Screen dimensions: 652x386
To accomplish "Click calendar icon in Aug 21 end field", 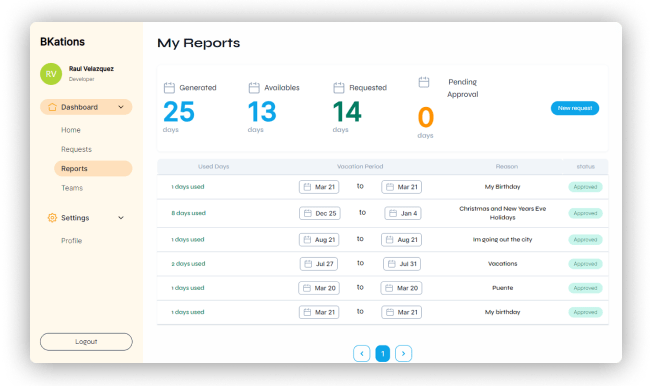I will (x=390, y=240).
